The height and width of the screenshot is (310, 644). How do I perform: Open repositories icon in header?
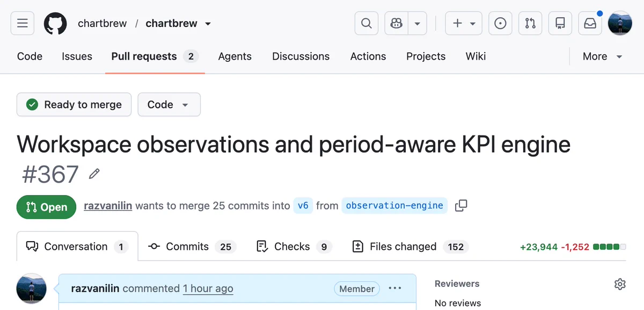coord(560,24)
